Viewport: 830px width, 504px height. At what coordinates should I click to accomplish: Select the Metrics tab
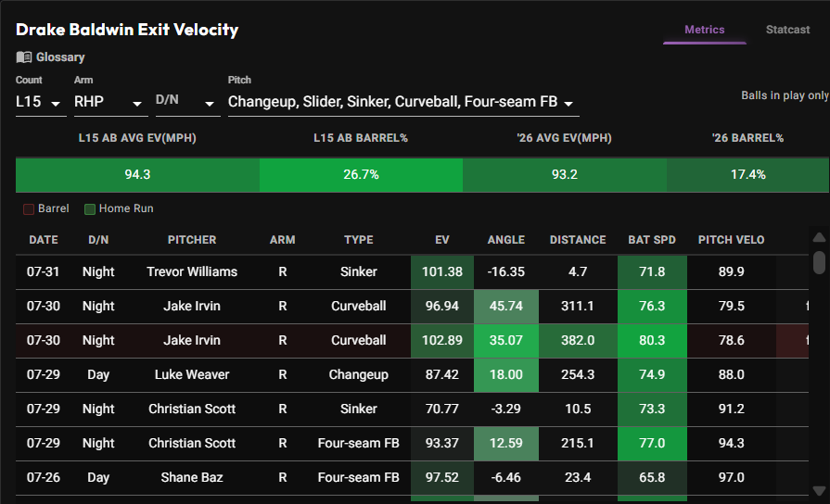point(705,30)
